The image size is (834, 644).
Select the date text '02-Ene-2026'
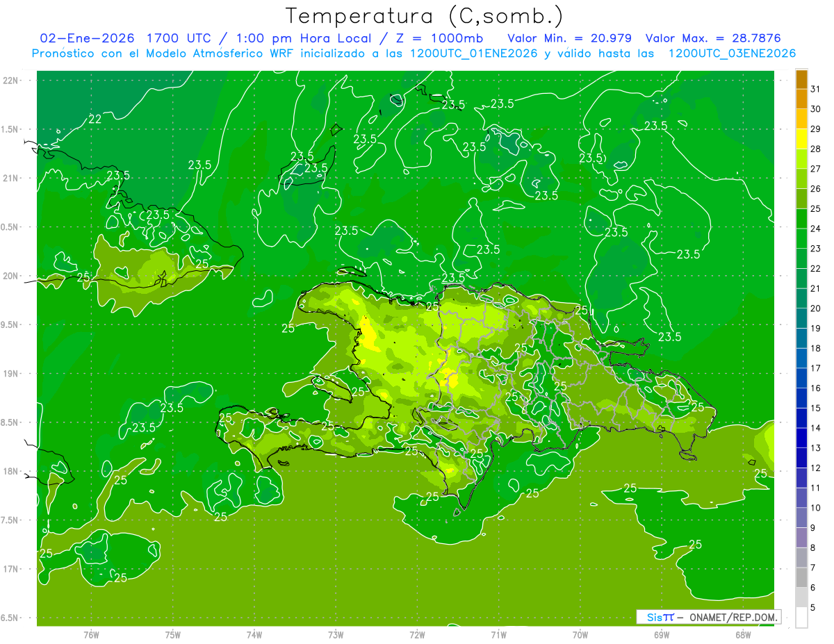[x=88, y=38]
